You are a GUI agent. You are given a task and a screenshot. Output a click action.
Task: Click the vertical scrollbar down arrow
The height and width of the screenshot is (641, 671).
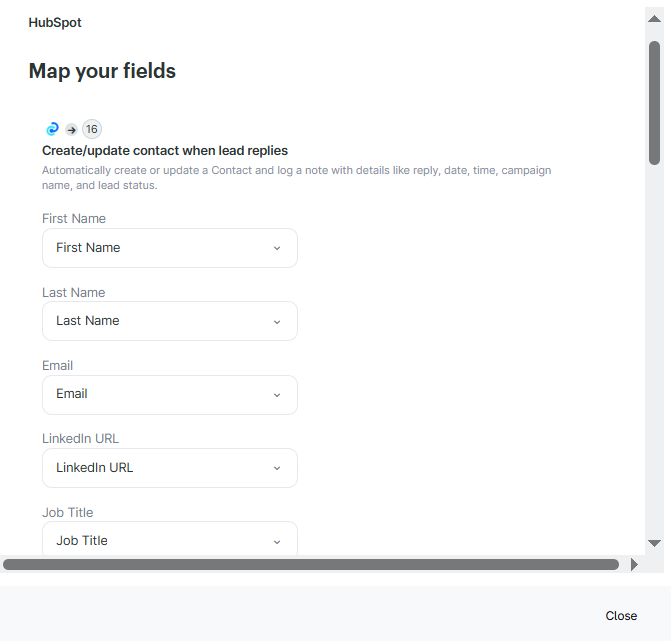(x=655, y=543)
